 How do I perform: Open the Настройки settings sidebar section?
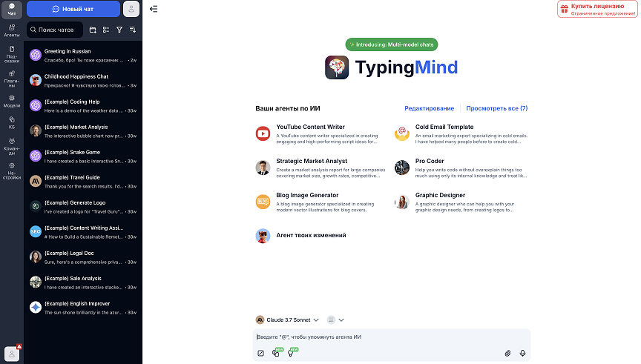(x=12, y=171)
